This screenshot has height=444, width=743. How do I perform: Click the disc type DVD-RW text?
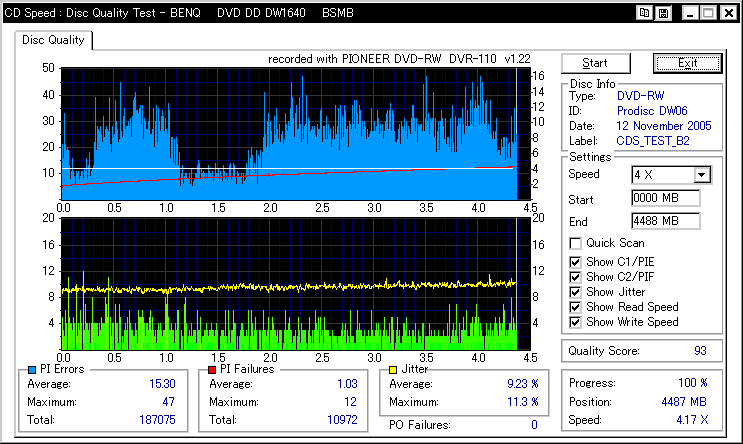pyautogui.click(x=641, y=96)
